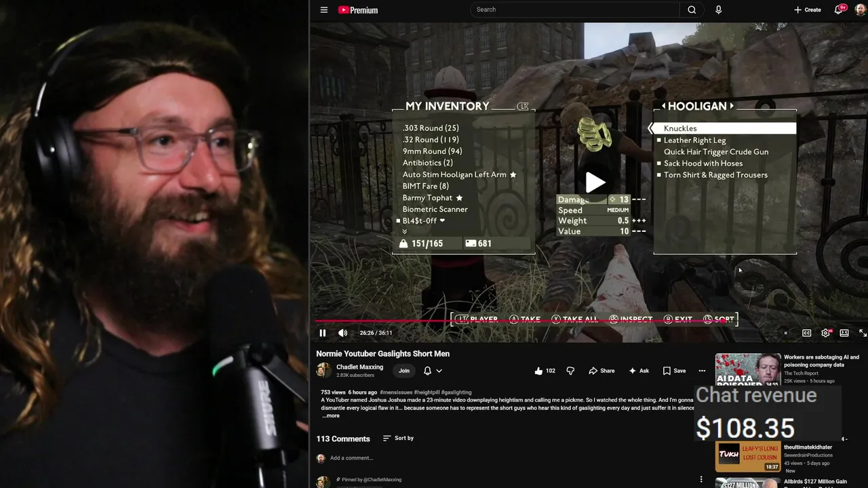Image resolution: width=868 pixels, height=488 pixels.
Task: Toggle the autoplay switch in player
Action: (x=787, y=333)
